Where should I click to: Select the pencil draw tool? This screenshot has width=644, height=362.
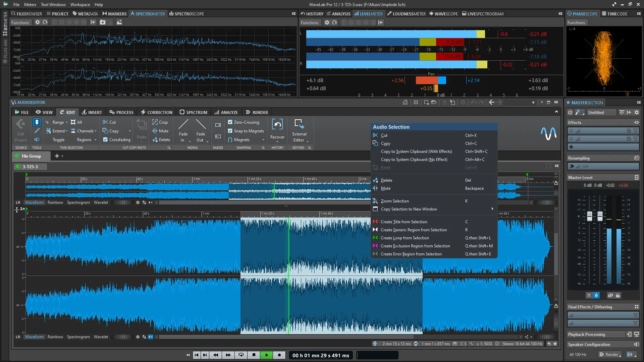(37, 131)
